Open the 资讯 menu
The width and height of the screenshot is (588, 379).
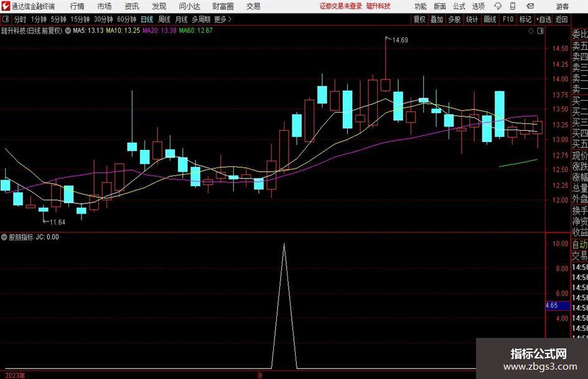[x=132, y=6]
